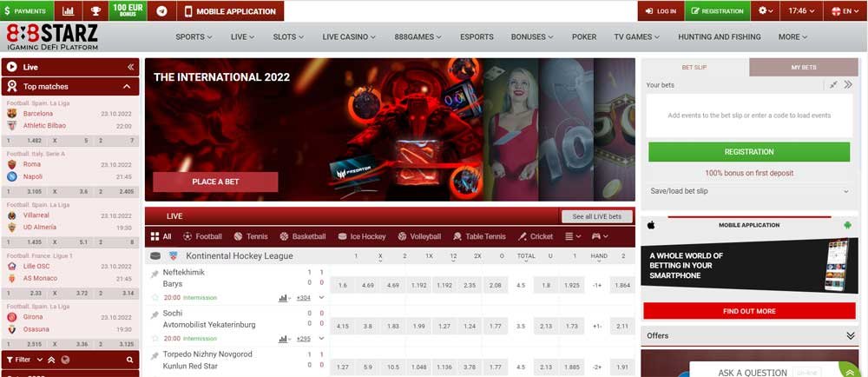The height and width of the screenshot is (377, 868).
Task: Add Neftekhimik match to favorites star
Action: (x=155, y=298)
